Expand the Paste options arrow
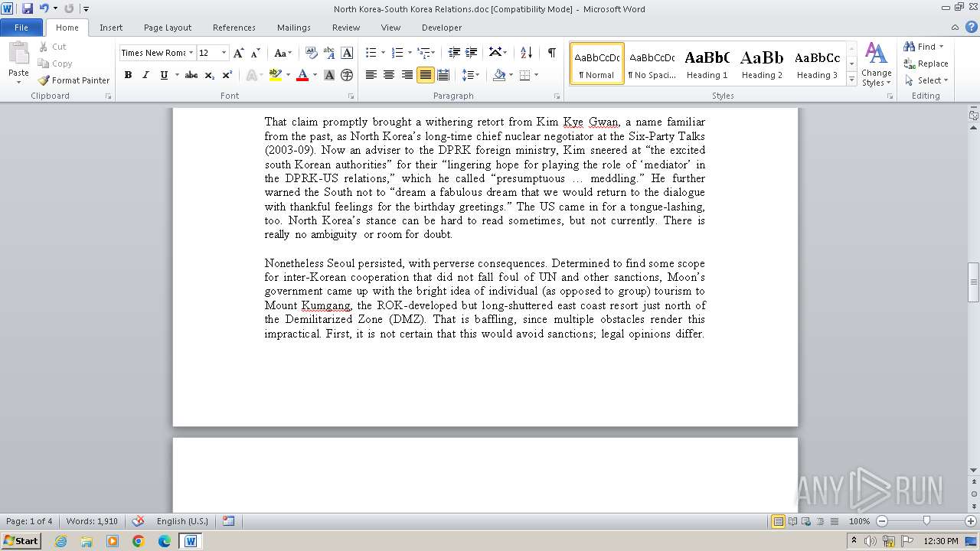This screenshot has width=980, height=551. point(19,82)
